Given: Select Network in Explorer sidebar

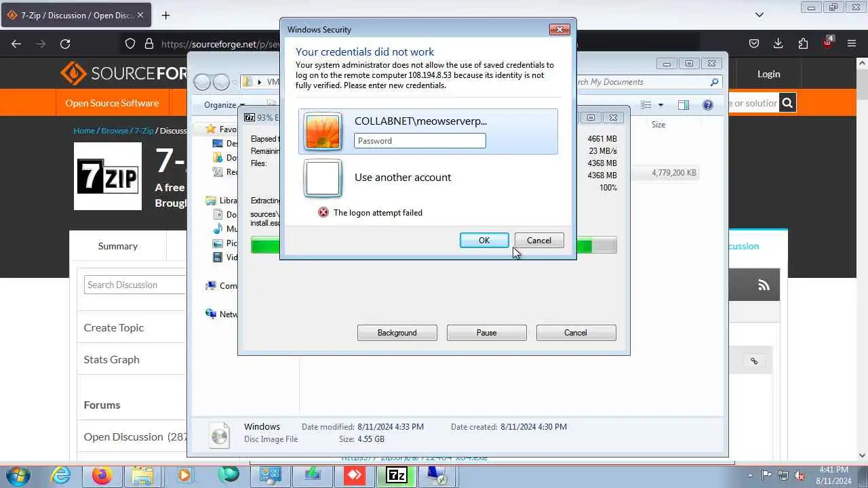Looking at the screenshot, I should pos(221,314).
